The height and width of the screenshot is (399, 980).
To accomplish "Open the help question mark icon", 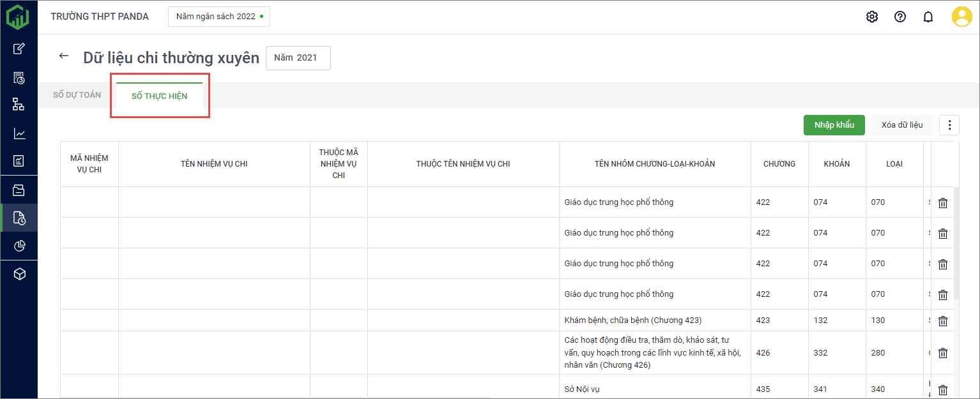I will point(900,17).
